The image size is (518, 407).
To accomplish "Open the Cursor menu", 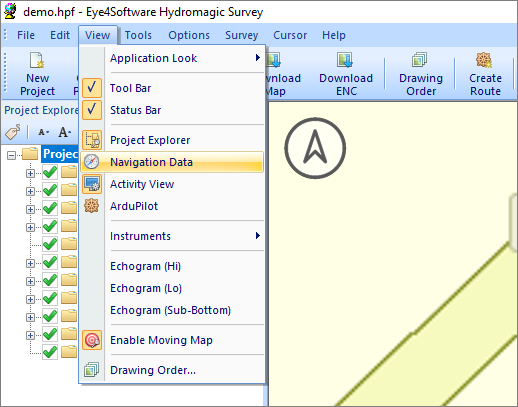I will click(x=290, y=35).
